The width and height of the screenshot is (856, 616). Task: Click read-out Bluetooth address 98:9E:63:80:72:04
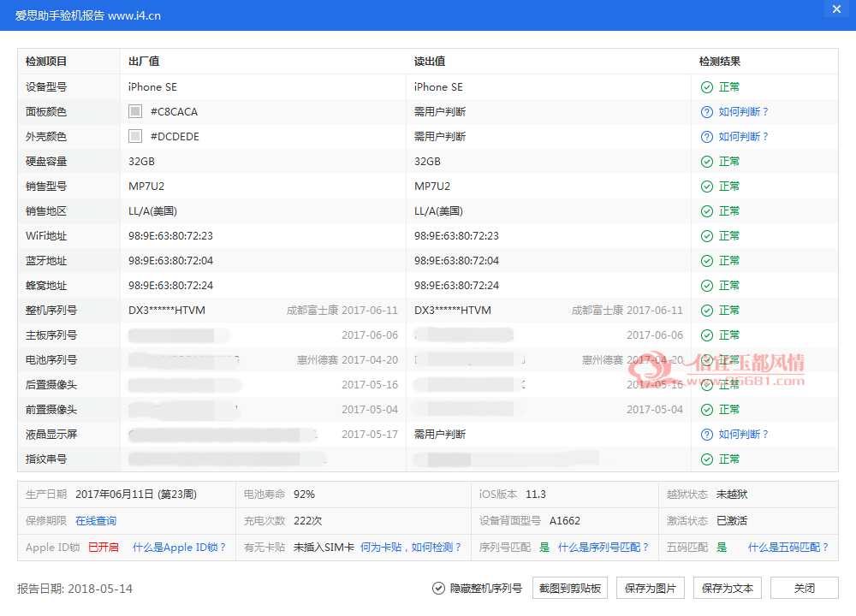pos(456,261)
